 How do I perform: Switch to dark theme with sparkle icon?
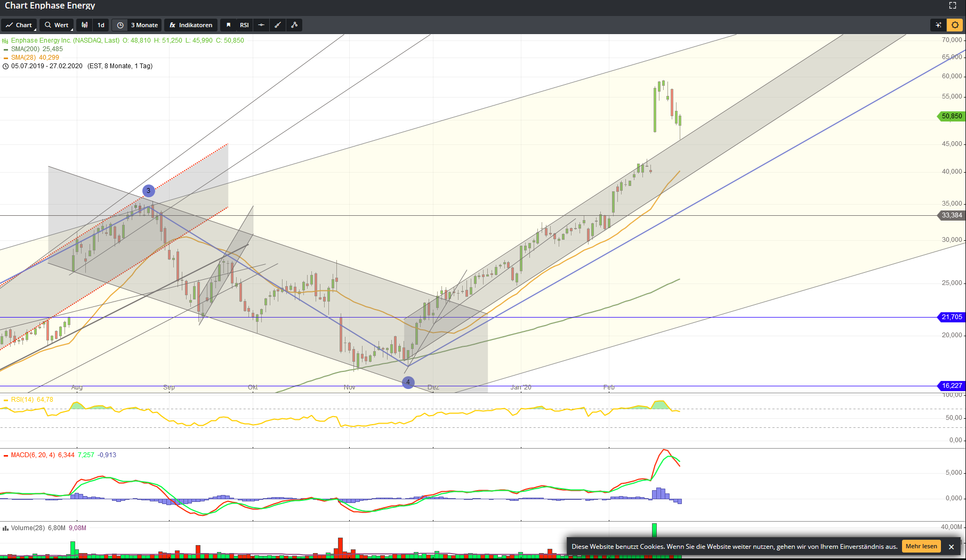tap(938, 25)
